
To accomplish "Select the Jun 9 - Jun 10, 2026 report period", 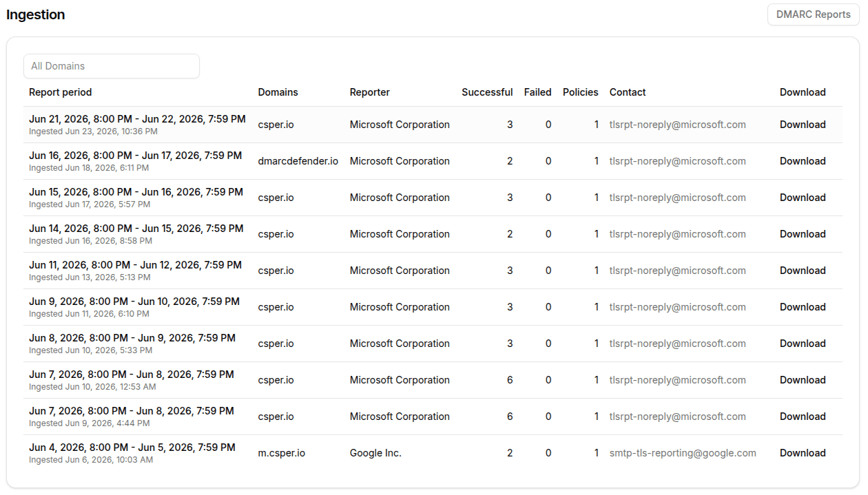I will pyautogui.click(x=134, y=302).
